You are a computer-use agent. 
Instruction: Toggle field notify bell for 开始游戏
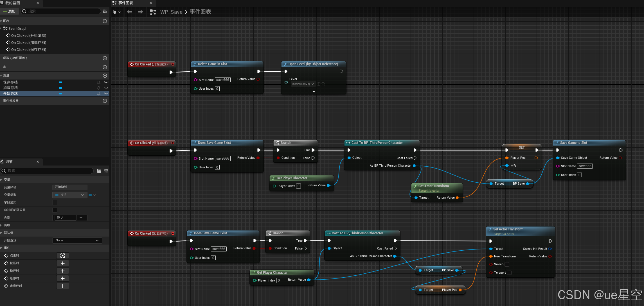[x=99, y=93]
